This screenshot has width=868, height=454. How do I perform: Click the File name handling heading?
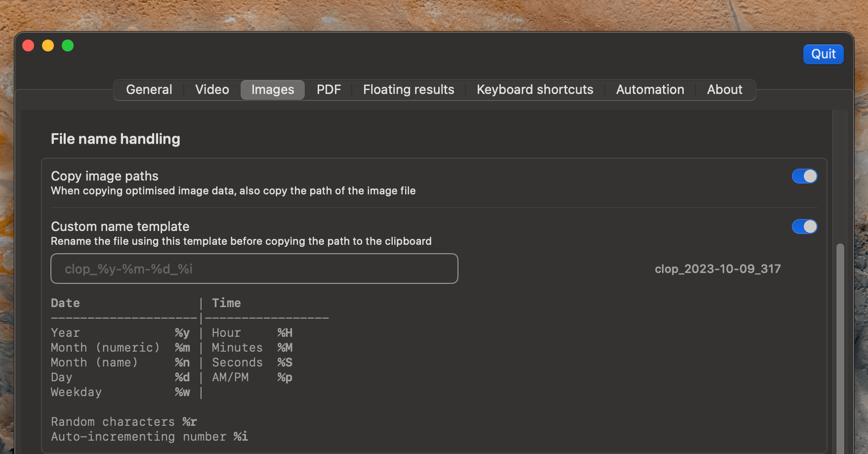[115, 138]
